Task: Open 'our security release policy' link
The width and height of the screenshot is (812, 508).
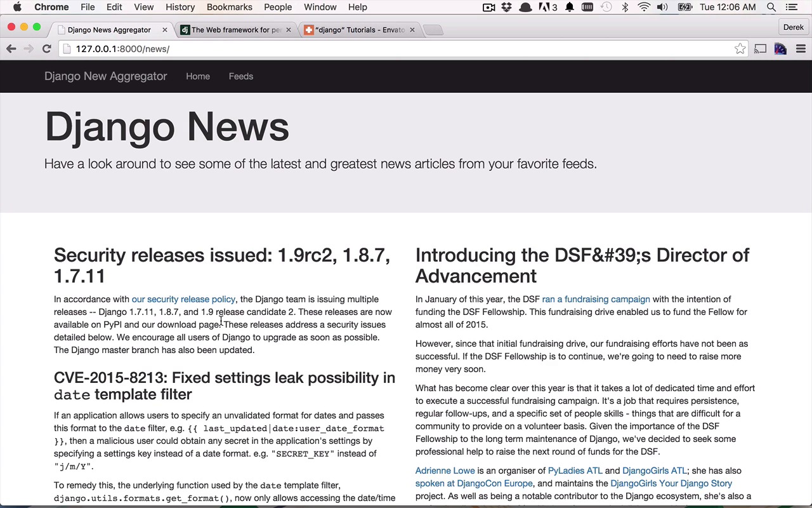Action: (x=183, y=299)
